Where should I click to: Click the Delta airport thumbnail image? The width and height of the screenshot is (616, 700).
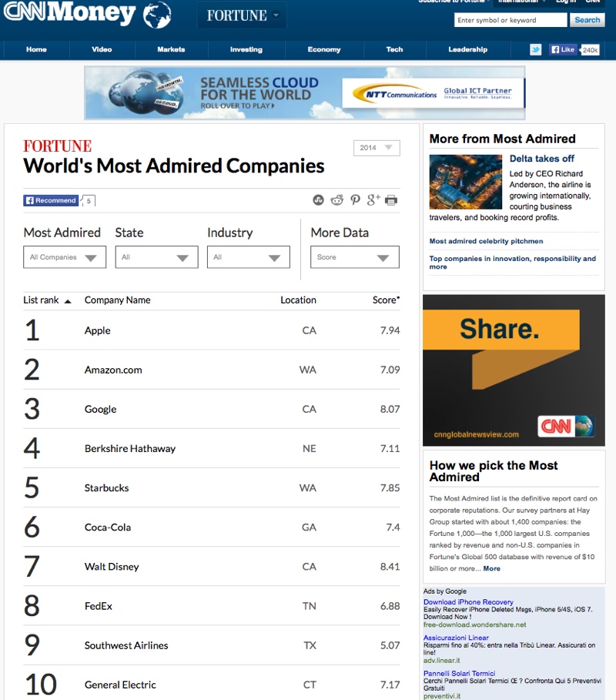(x=466, y=182)
